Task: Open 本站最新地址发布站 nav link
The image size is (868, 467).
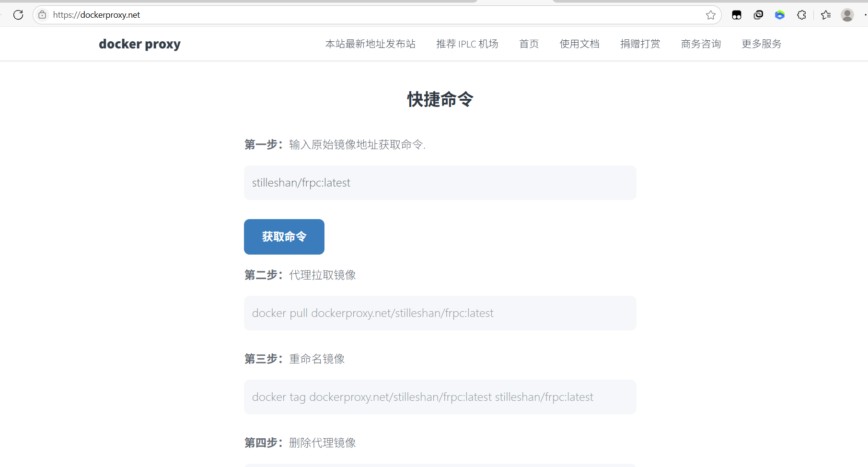Action: point(370,44)
